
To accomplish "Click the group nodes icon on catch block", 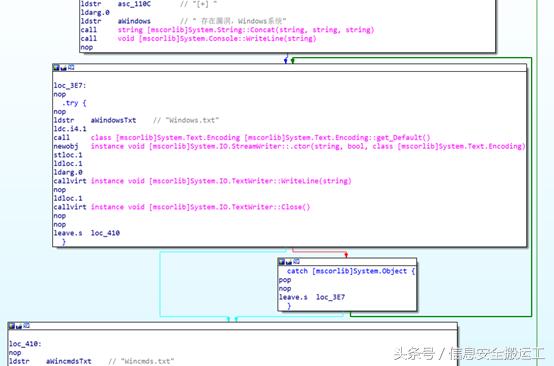I will (x=296, y=261).
